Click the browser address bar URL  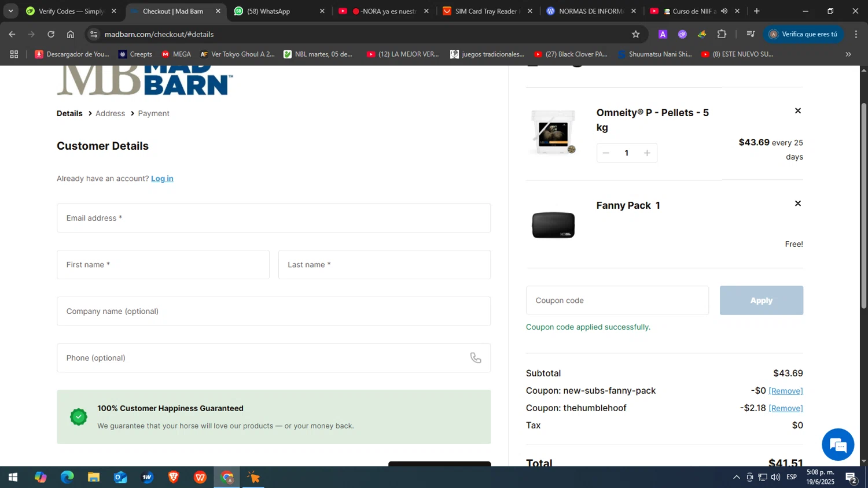(x=159, y=34)
